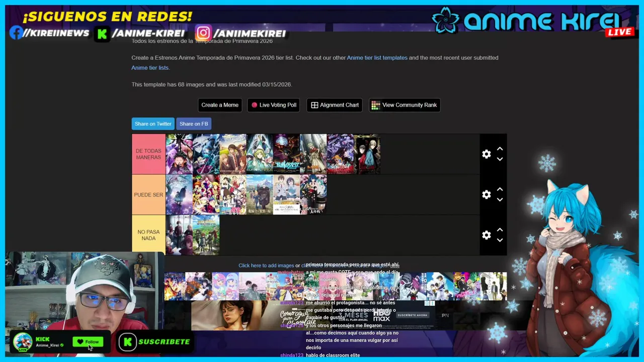Start a Live Voting Poll
Viewport: 644px width, 362px height.
274,105
